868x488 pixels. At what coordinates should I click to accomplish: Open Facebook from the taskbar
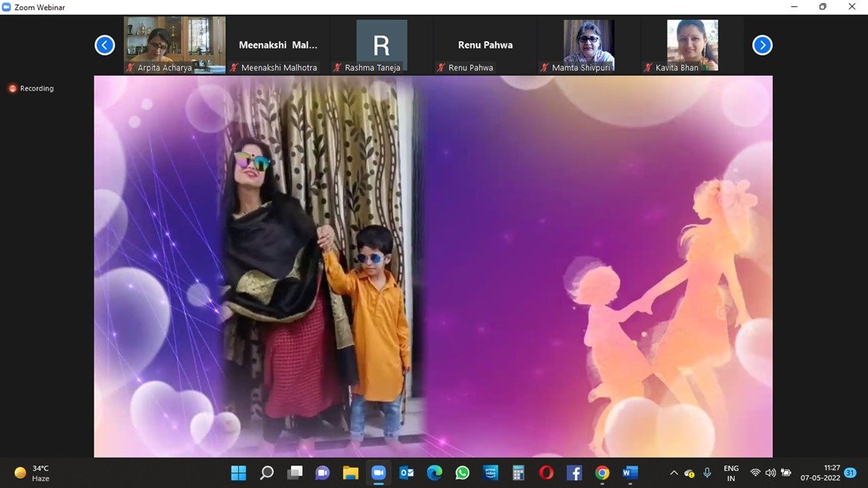tap(574, 473)
